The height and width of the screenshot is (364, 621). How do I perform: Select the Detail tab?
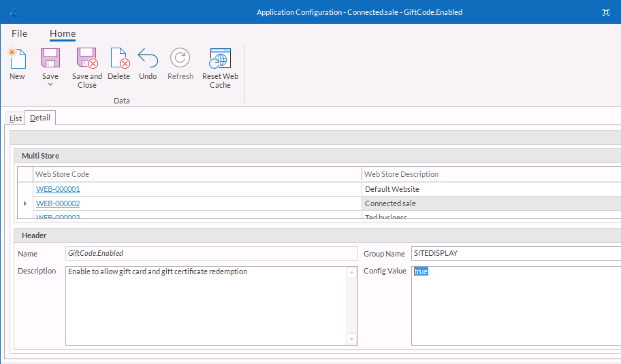pyautogui.click(x=39, y=118)
